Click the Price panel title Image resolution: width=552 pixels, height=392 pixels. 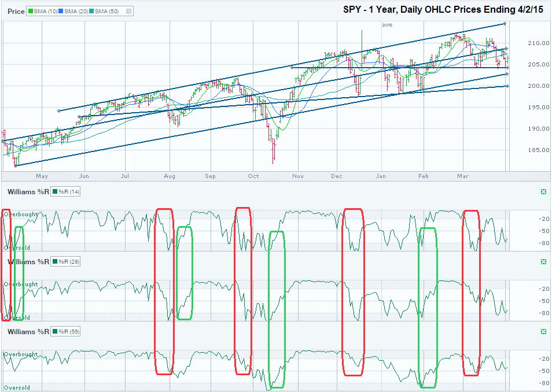(x=16, y=12)
